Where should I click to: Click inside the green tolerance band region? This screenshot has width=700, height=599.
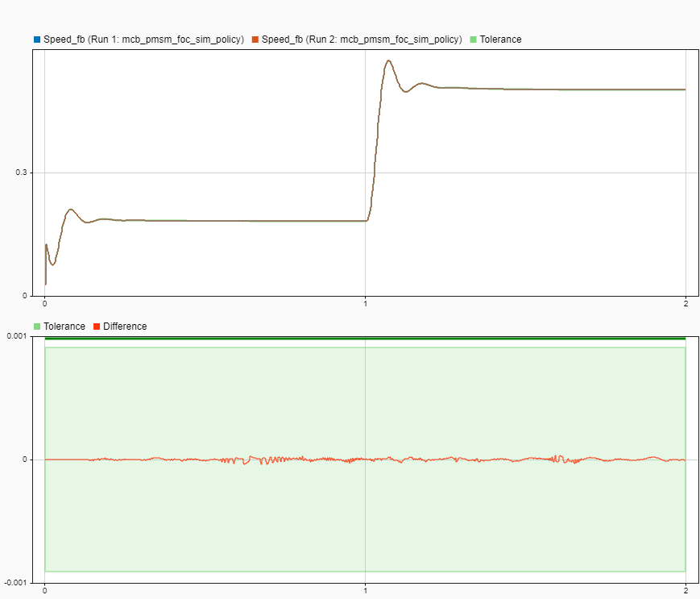click(x=242, y=395)
